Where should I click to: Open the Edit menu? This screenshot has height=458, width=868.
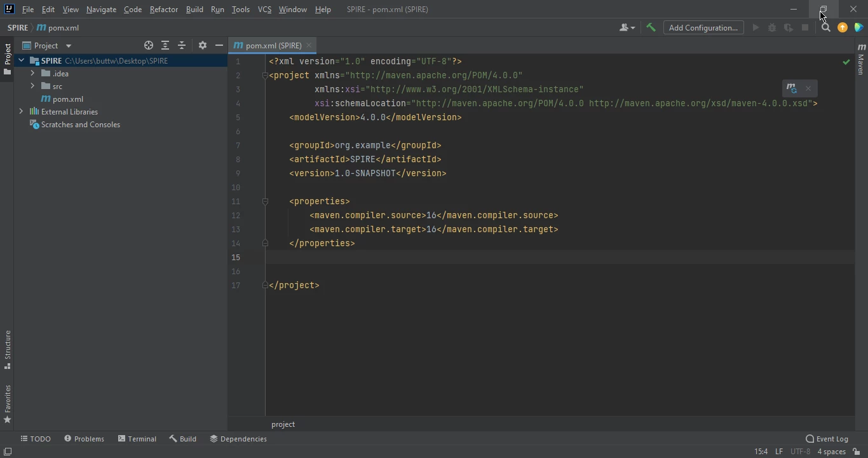click(48, 10)
